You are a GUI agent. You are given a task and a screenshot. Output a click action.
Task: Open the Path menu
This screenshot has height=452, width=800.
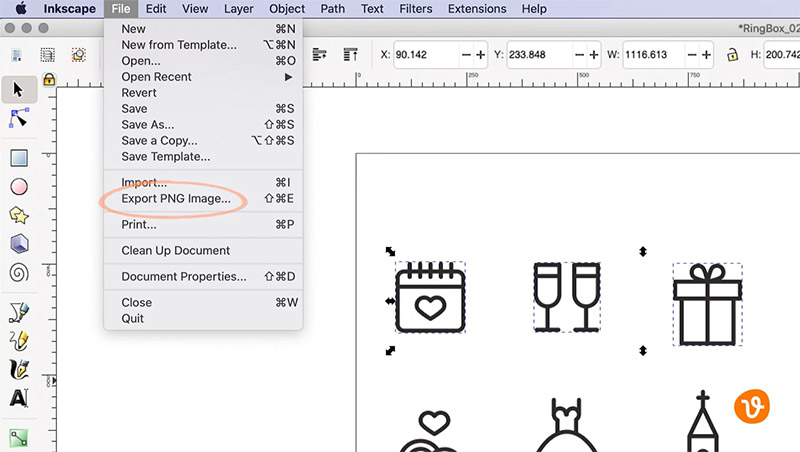pos(333,9)
